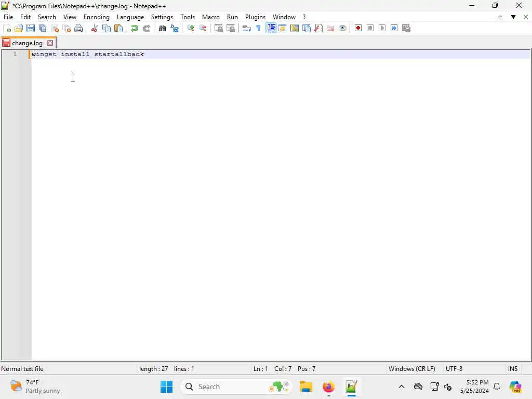Viewport: 532px width, 399px height.
Task: Open the Edit menu
Action: [25, 17]
